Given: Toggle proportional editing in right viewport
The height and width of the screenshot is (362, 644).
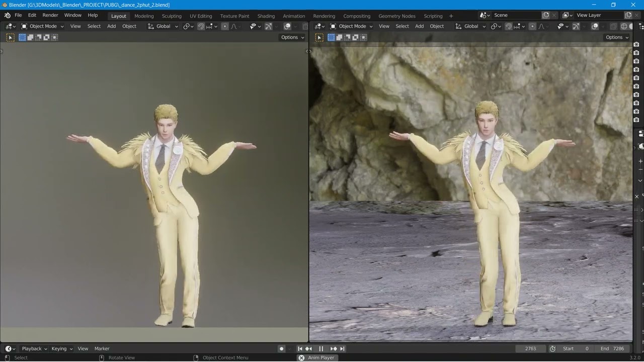Looking at the screenshot, I should (533, 26).
